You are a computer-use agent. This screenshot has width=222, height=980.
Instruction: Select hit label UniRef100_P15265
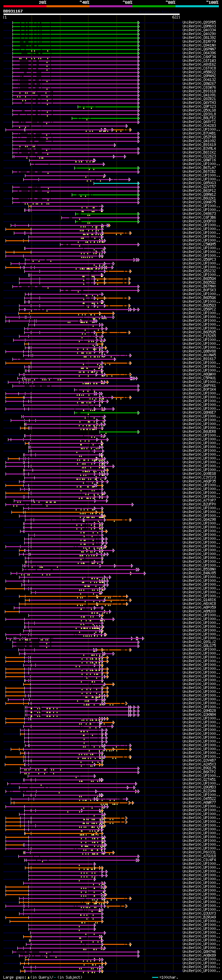pyautogui.click(x=199, y=336)
